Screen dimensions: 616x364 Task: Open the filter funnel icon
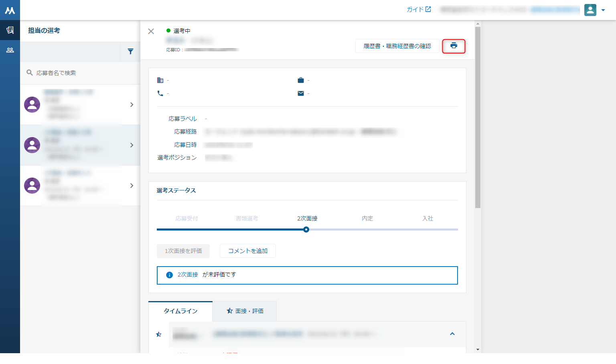click(x=130, y=51)
